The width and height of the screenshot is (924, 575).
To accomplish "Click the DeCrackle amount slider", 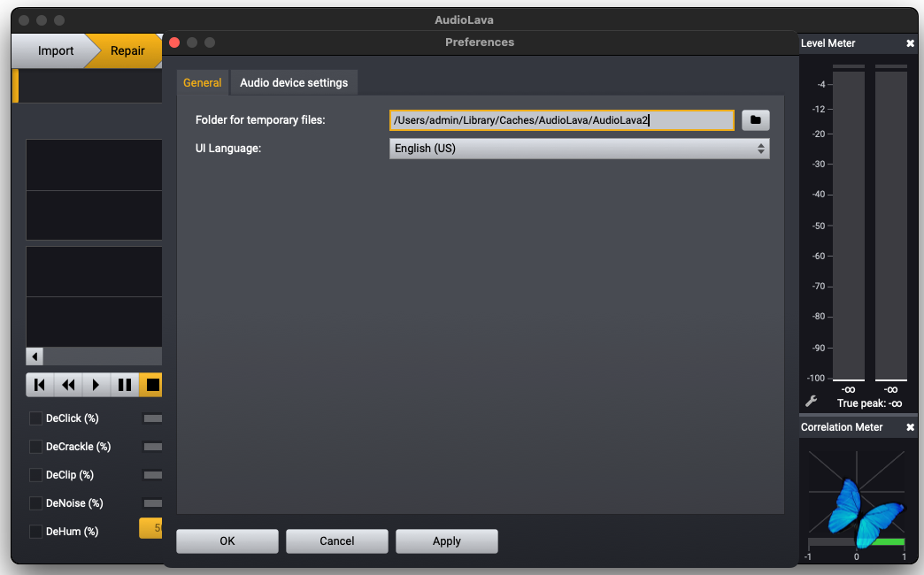I will (152, 447).
